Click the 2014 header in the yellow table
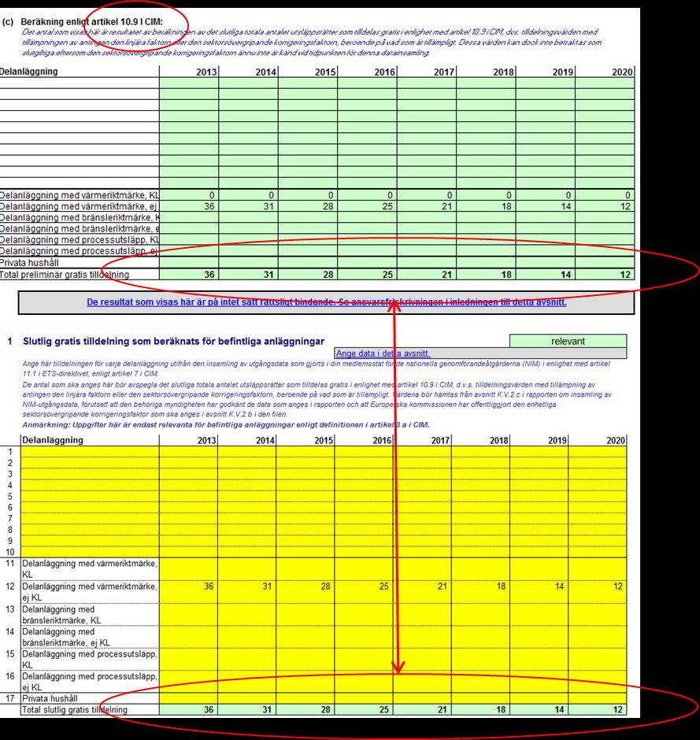 coord(265,440)
